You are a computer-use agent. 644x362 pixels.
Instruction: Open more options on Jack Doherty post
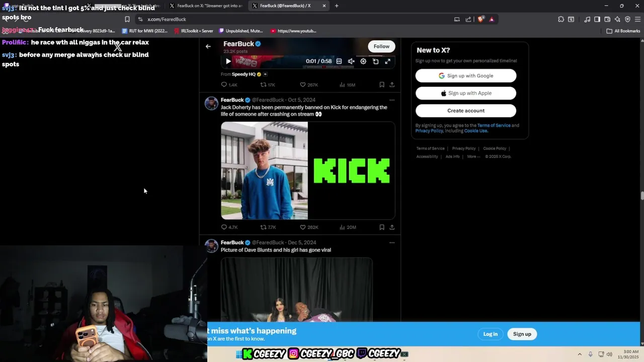point(392,100)
